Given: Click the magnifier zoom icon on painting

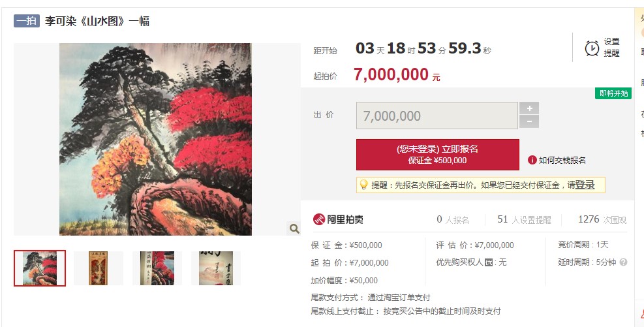Looking at the screenshot, I should pyautogui.click(x=294, y=228).
